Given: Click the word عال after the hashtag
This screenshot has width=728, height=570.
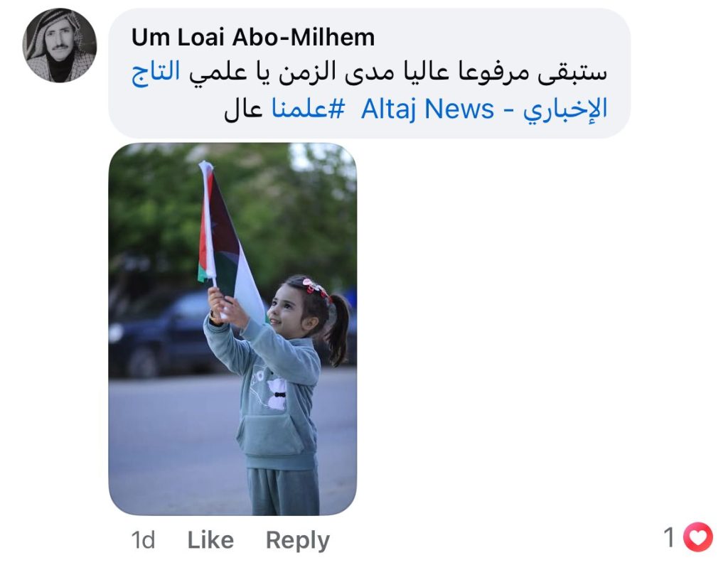Looking at the screenshot, I should coord(243,109).
